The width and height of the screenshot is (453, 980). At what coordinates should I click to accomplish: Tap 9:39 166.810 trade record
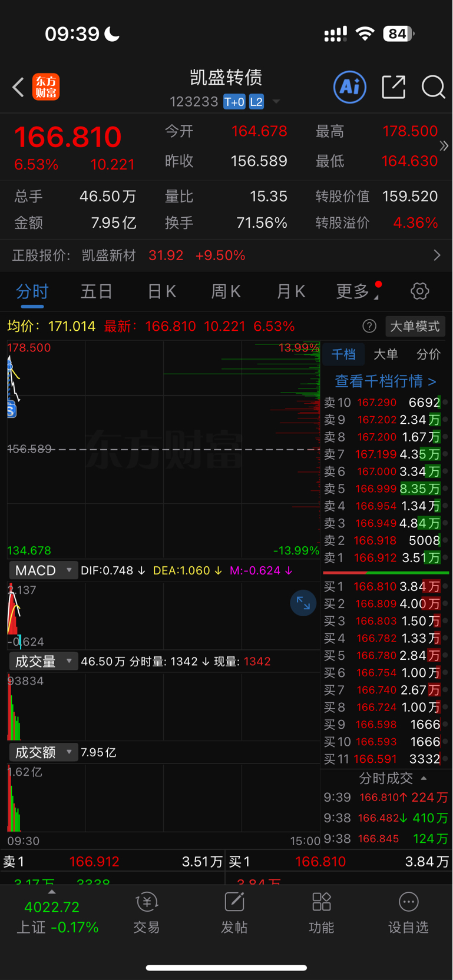point(386,798)
